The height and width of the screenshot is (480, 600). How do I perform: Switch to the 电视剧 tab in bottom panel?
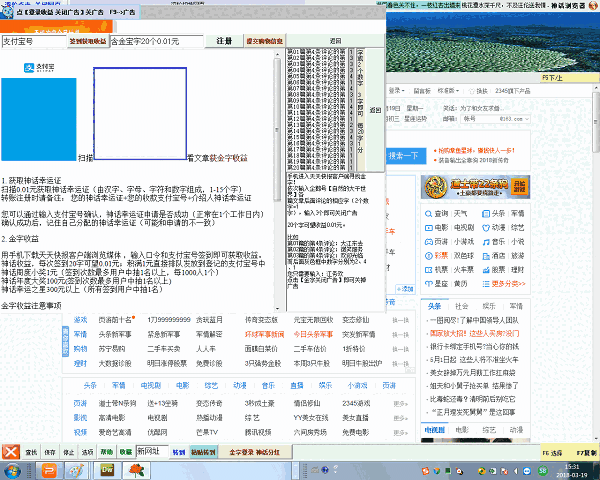435,430
